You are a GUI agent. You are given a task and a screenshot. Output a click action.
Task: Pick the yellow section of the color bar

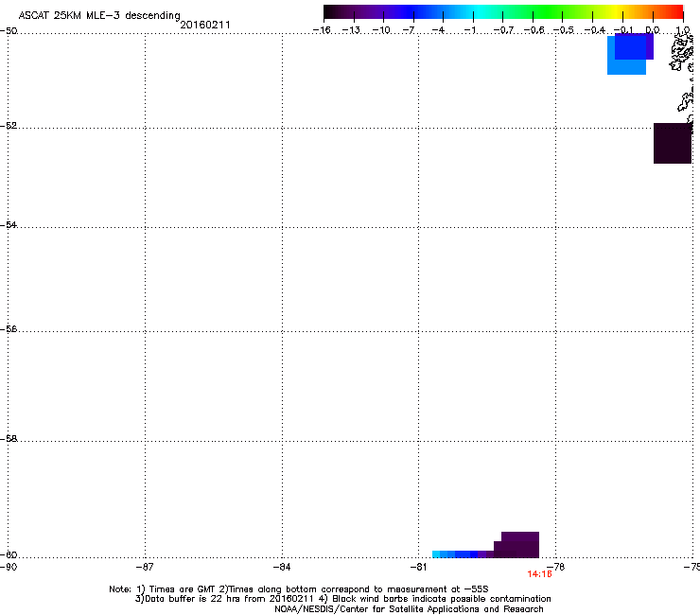pos(618,11)
